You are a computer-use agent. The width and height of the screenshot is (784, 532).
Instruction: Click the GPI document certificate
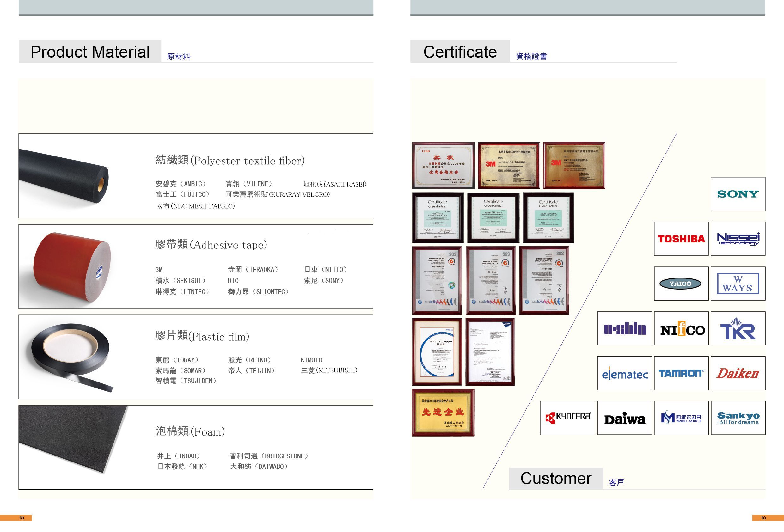(x=490, y=352)
